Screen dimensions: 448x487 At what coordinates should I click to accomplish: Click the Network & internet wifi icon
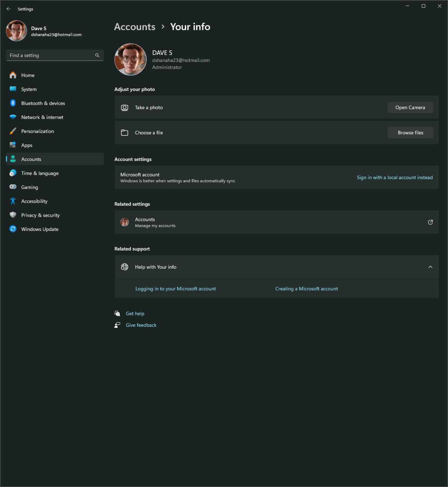click(x=13, y=117)
